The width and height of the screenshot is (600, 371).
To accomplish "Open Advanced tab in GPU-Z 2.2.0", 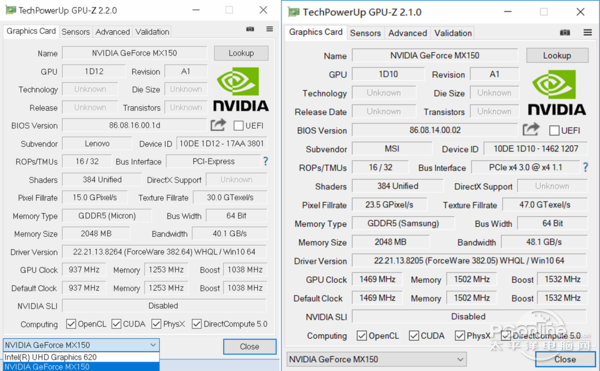I will coord(112,32).
